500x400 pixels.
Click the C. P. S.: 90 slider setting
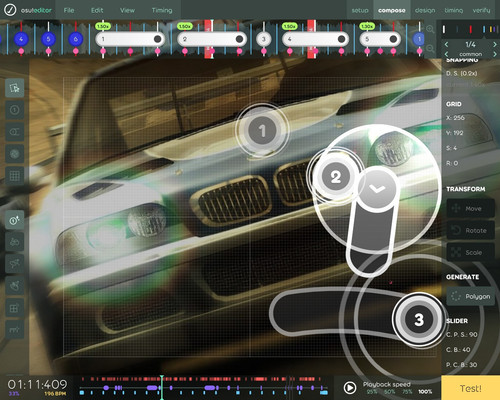[x=462, y=335]
